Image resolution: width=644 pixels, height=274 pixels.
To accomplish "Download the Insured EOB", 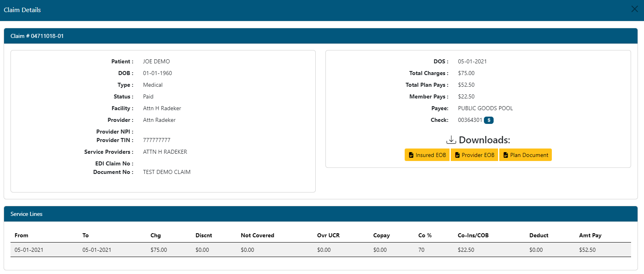I will [427, 155].
